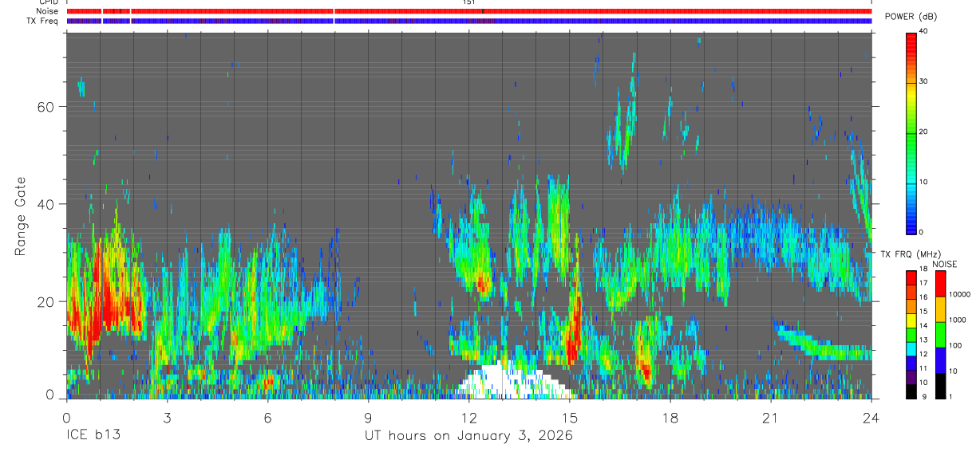Click the 'TX Freq' row label at top left
The image size is (980, 452).
pyautogui.click(x=43, y=21)
